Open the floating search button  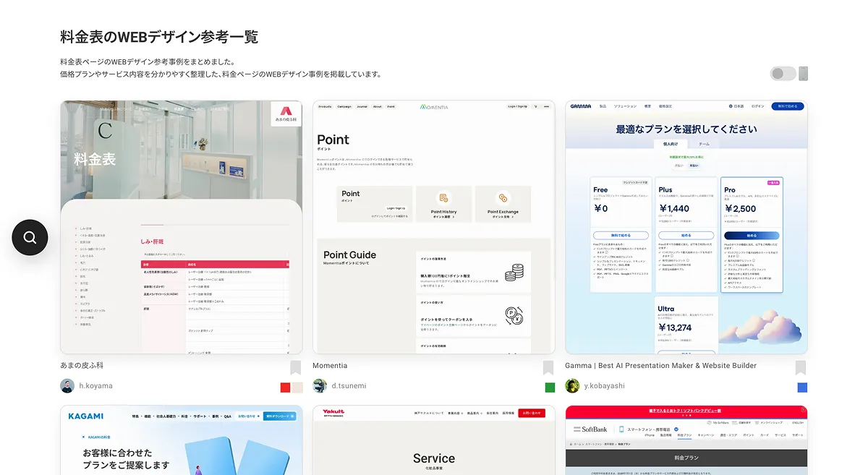pyautogui.click(x=30, y=237)
